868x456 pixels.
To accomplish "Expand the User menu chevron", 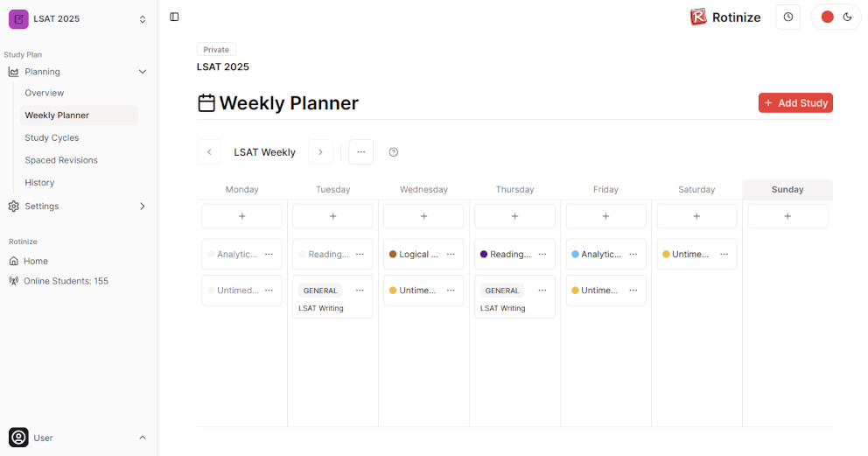I will tap(143, 438).
